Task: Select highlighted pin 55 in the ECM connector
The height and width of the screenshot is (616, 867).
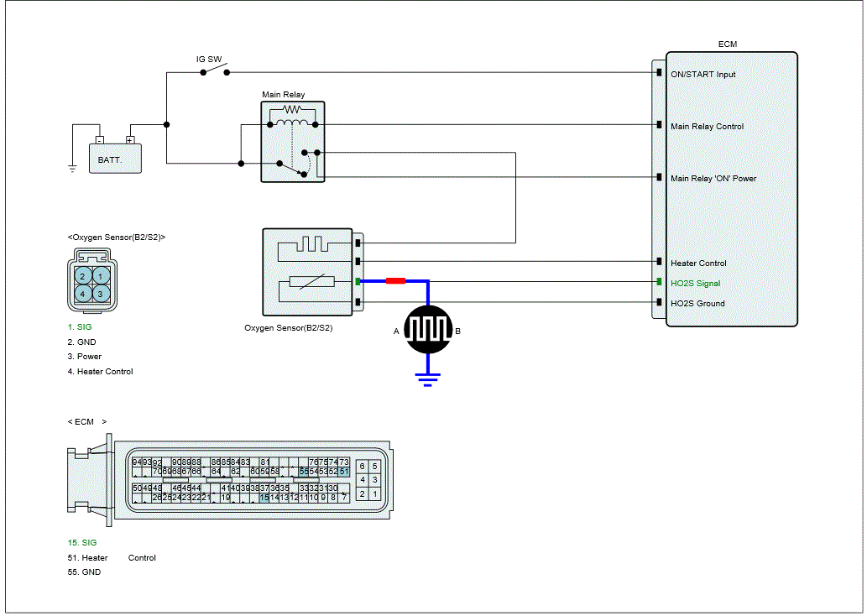Action: [x=304, y=472]
